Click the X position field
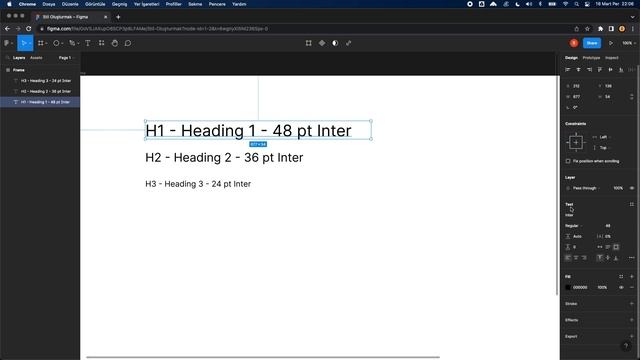Viewport: 640px width, 360px height. coord(578,86)
